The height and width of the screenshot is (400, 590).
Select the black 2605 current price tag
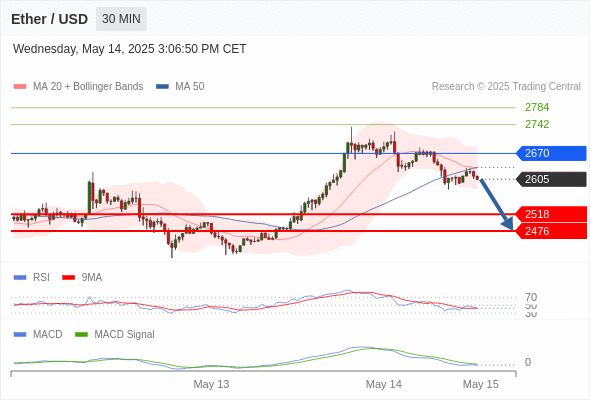pyautogui.click(x=551, y=179)
